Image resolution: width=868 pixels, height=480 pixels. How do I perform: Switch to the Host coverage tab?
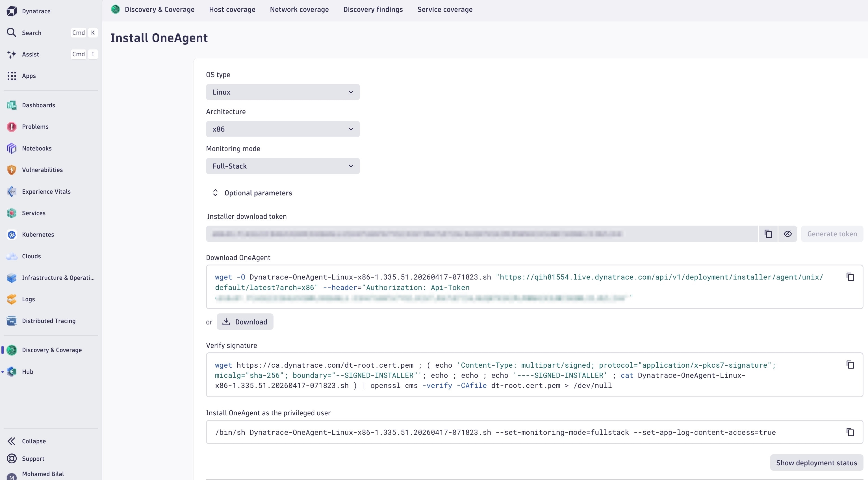[x=232, y=9]
